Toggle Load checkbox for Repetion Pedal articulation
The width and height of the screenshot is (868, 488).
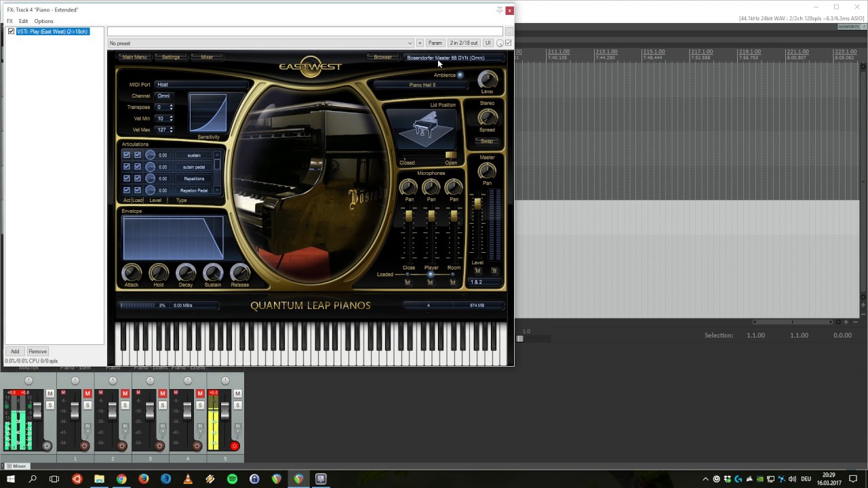tap(138, 190)
